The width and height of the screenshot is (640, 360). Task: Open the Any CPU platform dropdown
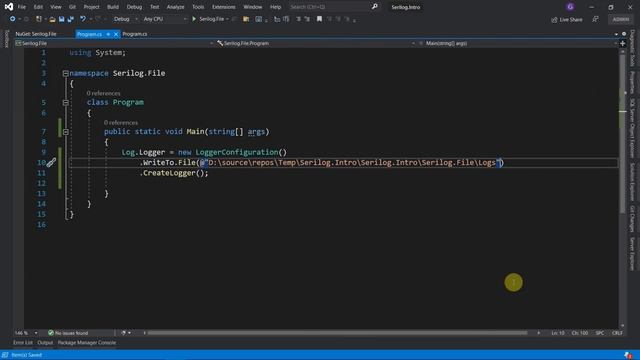(164, 19)
